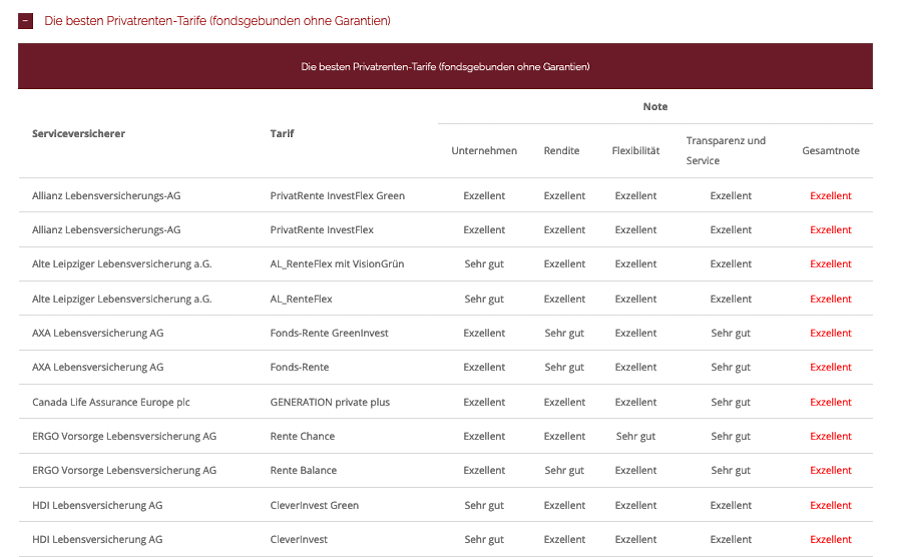Select the PrivatRente InvestFlex tariff cell
900x557 pixels.
coord(322,230)
